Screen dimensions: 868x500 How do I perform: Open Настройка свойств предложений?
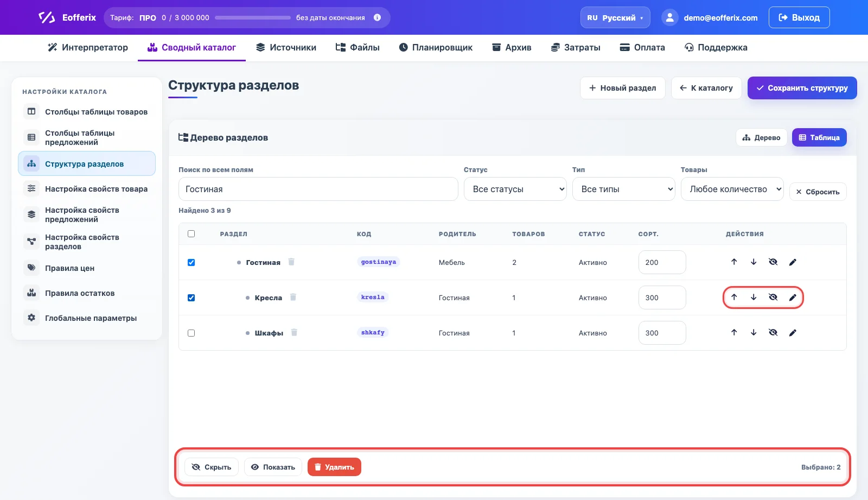[x=87, y=214]
